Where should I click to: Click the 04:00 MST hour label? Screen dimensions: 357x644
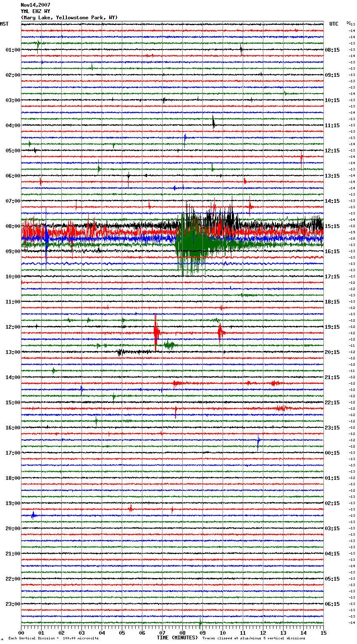13,126
